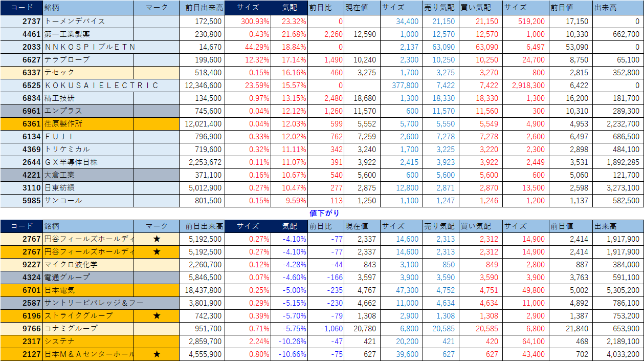This screenshot has height=361, width=644.
Task: Select the 12,021,400 previous volume cell
Action: click(x=202, y=124)
